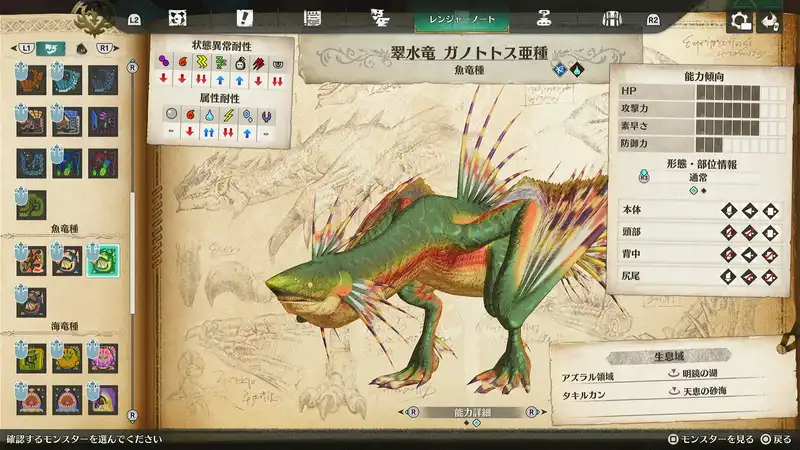Select the solid green coiled monster thumbnail above 魚竜種

31,205
